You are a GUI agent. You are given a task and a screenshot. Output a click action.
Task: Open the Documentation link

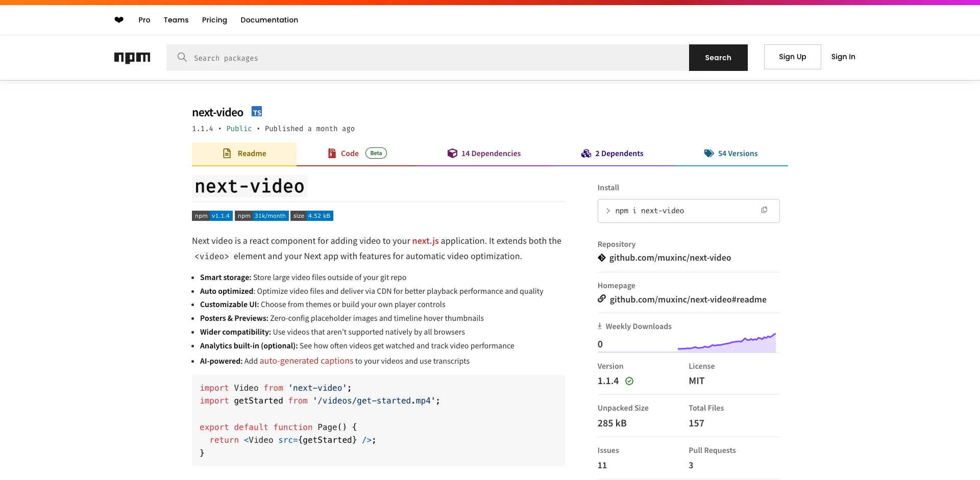click(x=269, y=20)
